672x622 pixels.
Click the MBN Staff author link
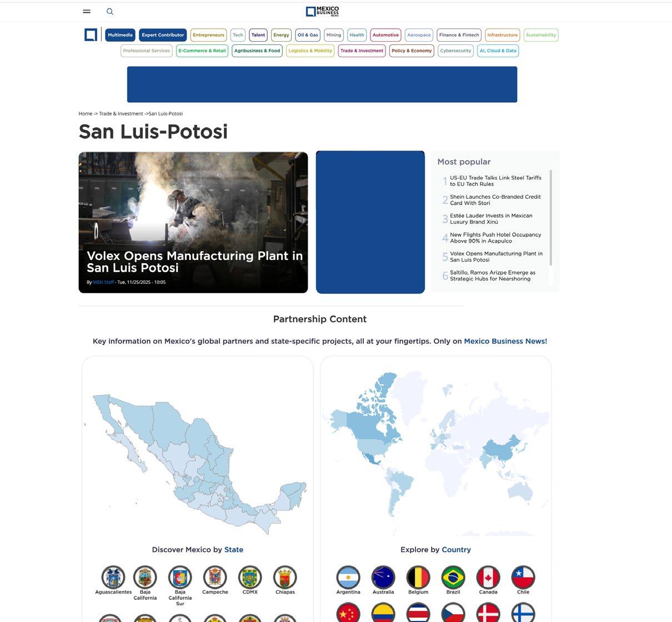[103, 282]
